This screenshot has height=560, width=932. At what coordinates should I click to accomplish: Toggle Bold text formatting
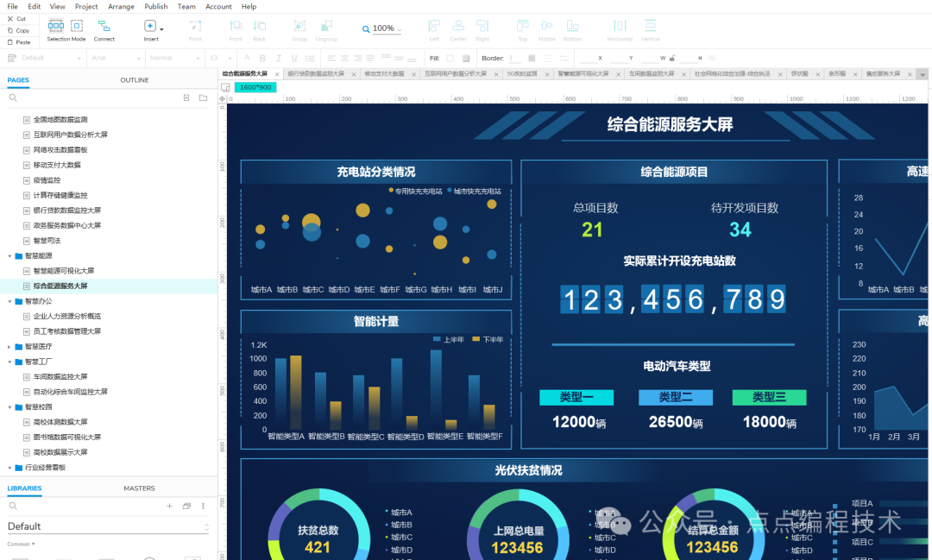(262, 59)
